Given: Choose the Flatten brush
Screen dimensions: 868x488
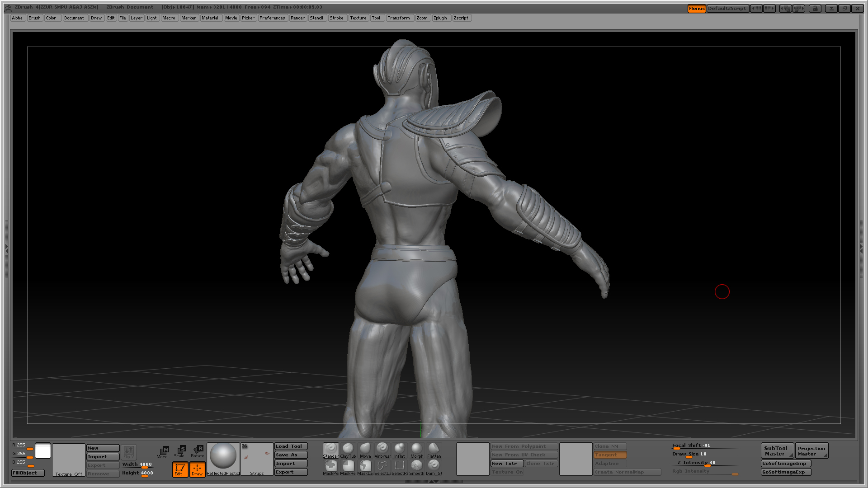Looking at the screenshot, I should (x=434, y=450).
